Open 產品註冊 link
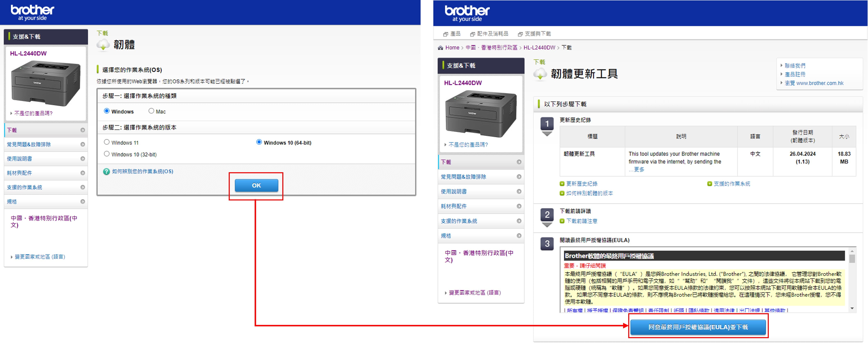868x350 pixels. point(795,75)
